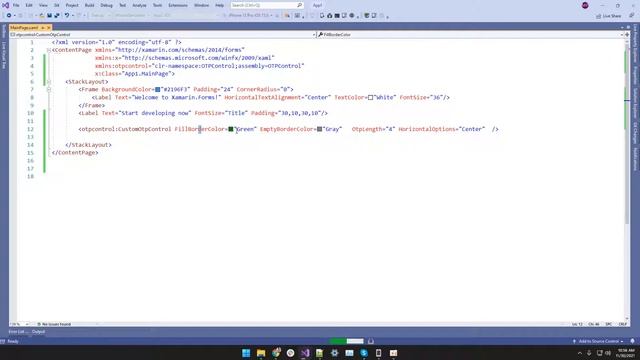Click the open file toolbar icon

[42, 16]
